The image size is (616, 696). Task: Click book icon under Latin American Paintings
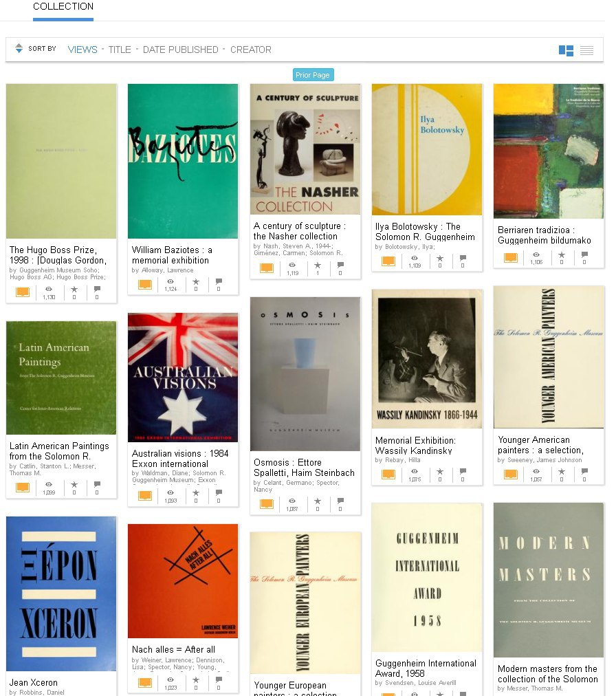pyautogui.click(x=23, y=488)
